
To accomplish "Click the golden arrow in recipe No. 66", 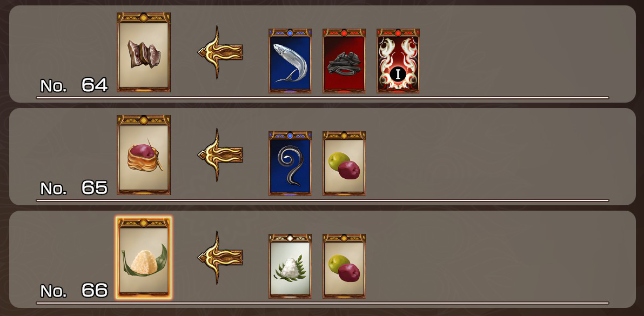I will click(220, 257).
